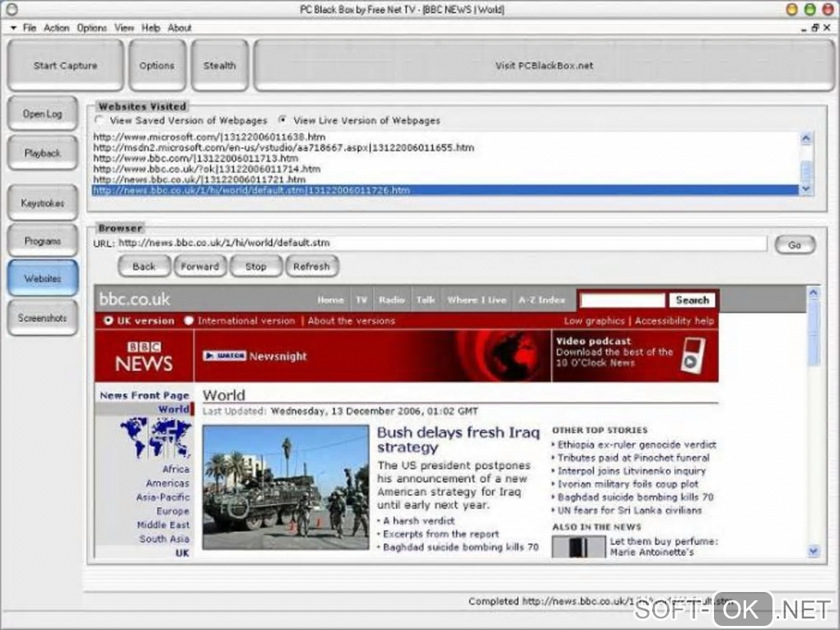This screenshot has height=630, width=840.
Task: Select View Saved Version of Webpages radio
Action: [99, 120]
